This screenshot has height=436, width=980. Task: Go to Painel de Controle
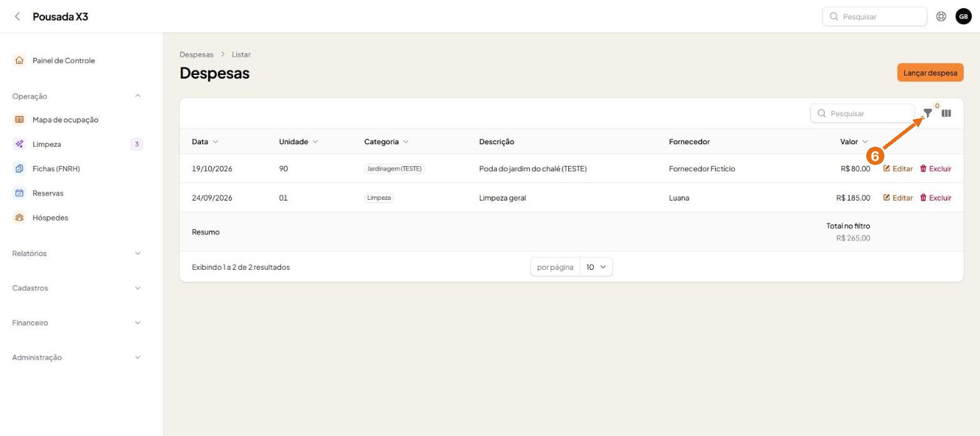tap(64, 61)
